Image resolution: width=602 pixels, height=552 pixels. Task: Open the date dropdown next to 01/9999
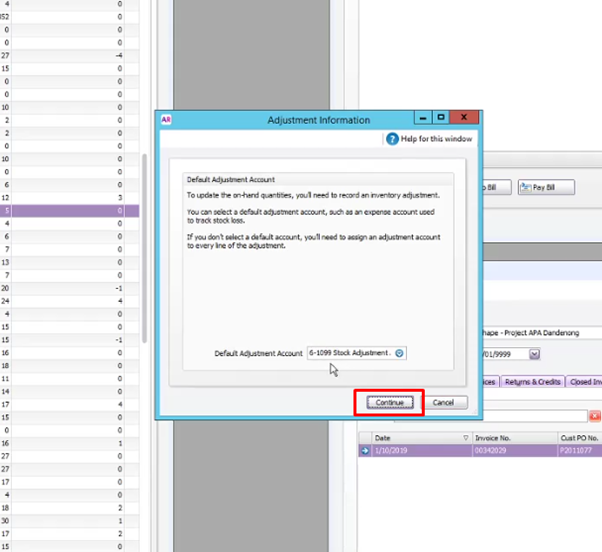pos(534,354)
